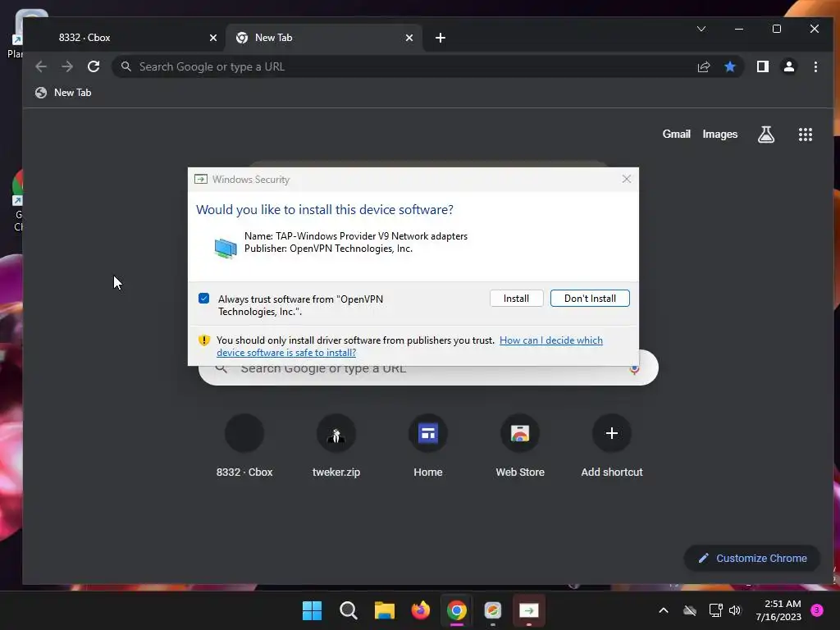The image size is (840, 630).
Task: Open the Search Labs flask icon
Action: pos(766,135)
